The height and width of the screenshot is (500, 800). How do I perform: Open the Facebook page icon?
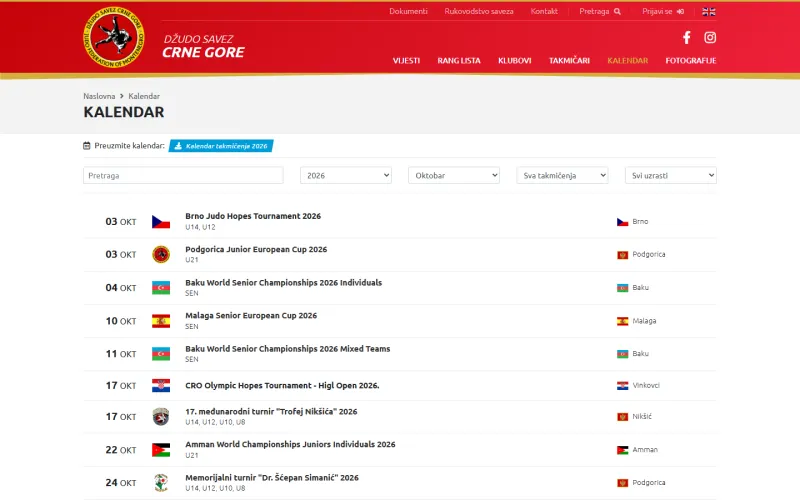[x=687, y=37]
